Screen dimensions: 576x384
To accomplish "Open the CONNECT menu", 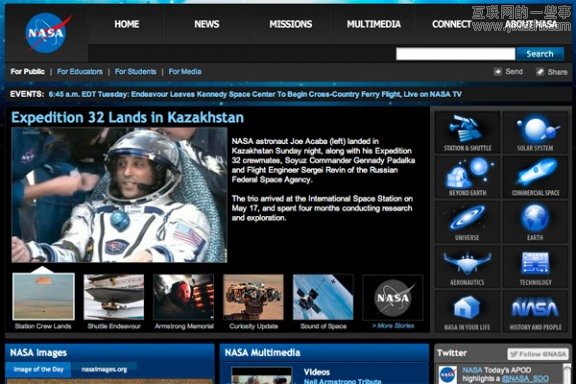I will [451, 24].
